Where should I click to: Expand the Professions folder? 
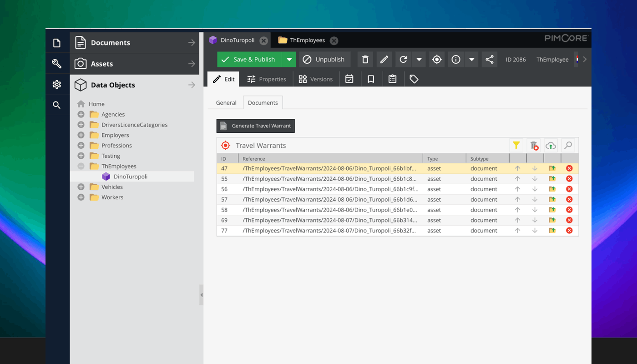point(81,146)
